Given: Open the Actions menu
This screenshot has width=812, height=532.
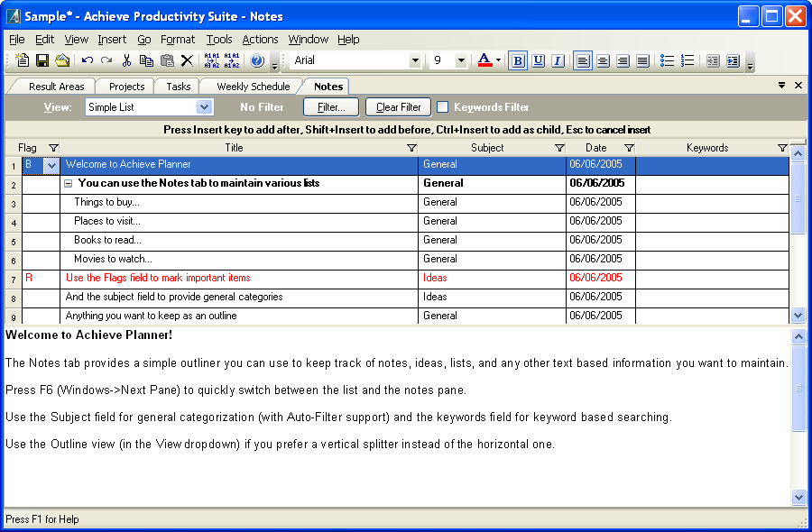Looking at the screenshot, I should click(x=260, y=40).
